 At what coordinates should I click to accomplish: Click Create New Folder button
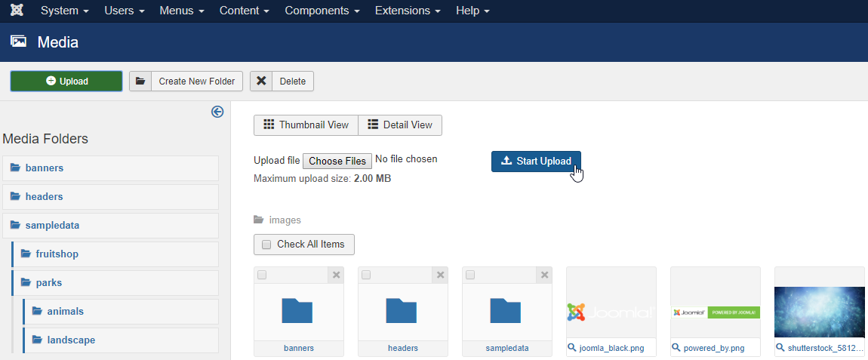tap(186, 82)
